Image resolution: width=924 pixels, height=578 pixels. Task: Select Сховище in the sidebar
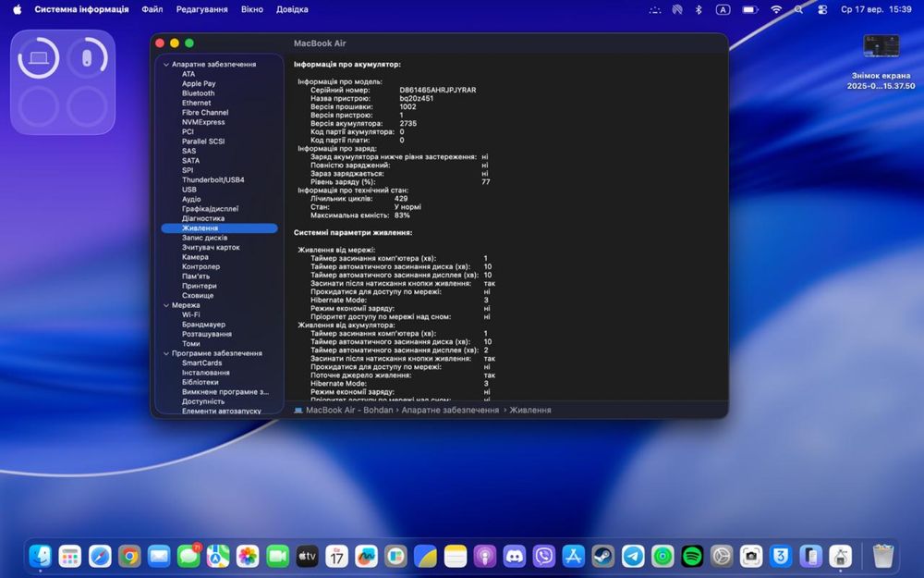(198, 296)
